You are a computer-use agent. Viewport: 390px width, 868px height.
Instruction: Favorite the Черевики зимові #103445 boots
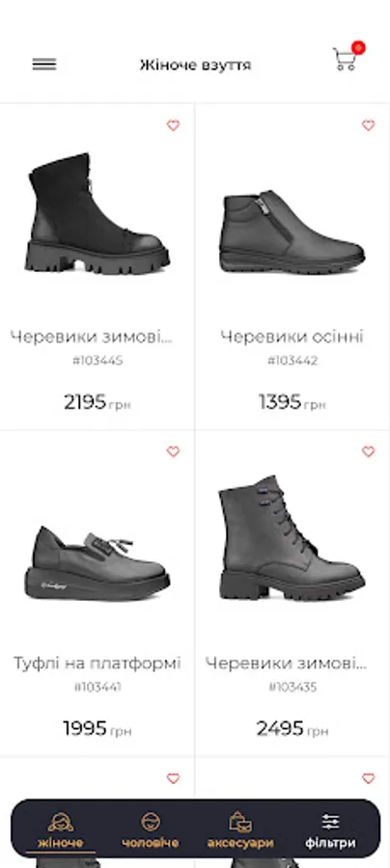[174, 125]
